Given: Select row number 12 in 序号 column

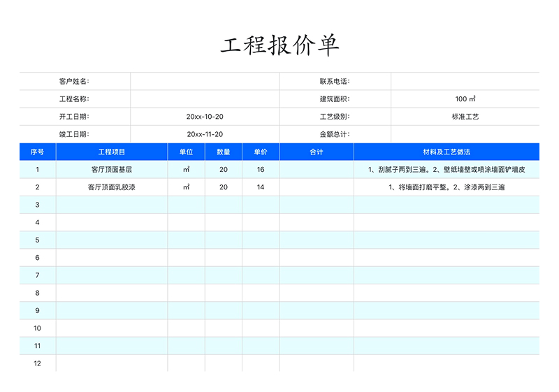Looking at the screenshot, I should click(x=38, y=363).
